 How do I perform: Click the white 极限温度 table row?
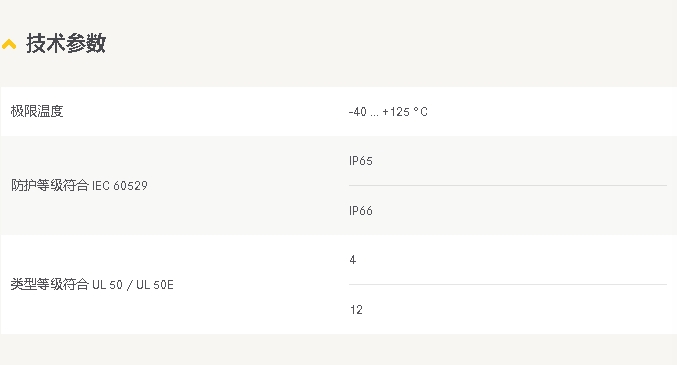338,111
